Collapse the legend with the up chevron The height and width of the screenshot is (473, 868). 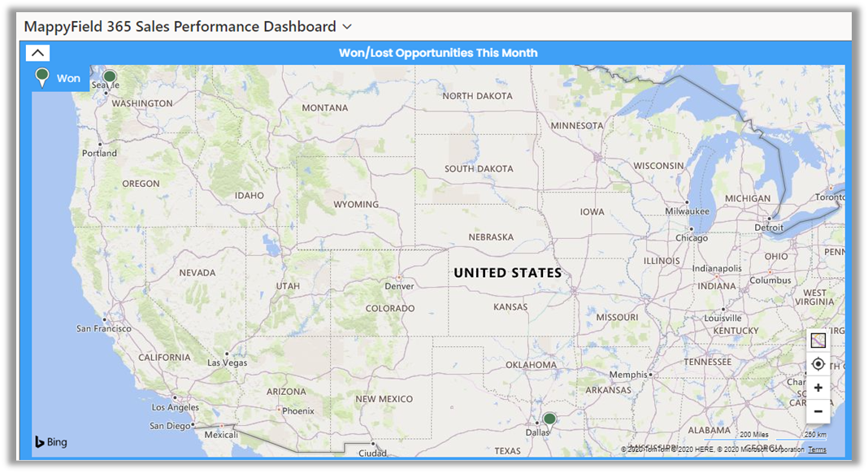37,53
